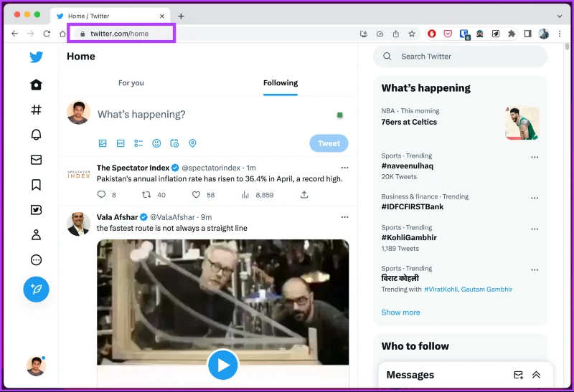Image resolution: width=574 pixels, height=392 pixels.
Task: Switch to the For you tab
Action: click(131, 83)
